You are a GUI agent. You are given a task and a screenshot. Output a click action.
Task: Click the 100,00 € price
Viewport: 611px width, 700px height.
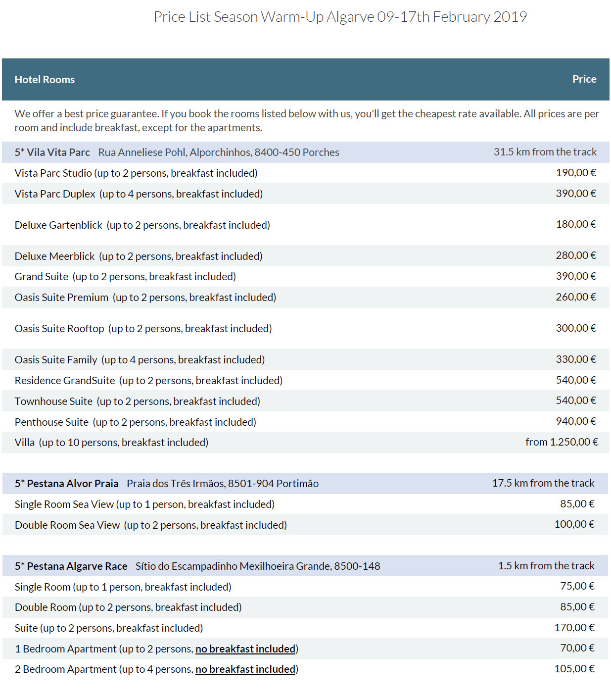[x=574, y=524]
